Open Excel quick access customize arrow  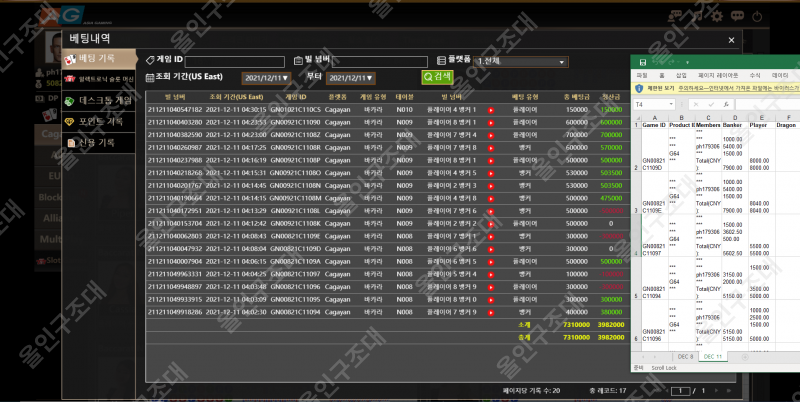687,63
